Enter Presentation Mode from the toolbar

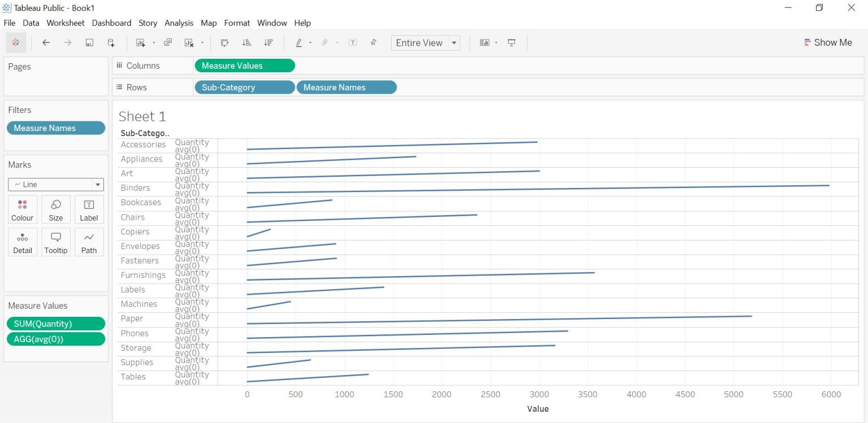pyautogui.click(x=511, y=42)
